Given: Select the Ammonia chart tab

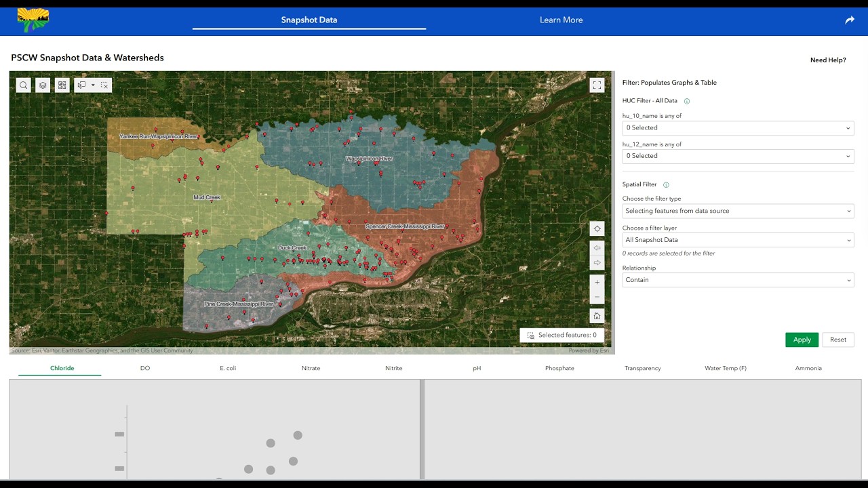Looking at the screenshot, I should click(x=808, y=368).
